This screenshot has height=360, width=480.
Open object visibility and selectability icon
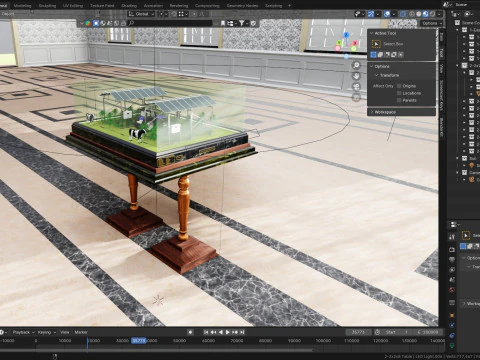coord(358,14)
